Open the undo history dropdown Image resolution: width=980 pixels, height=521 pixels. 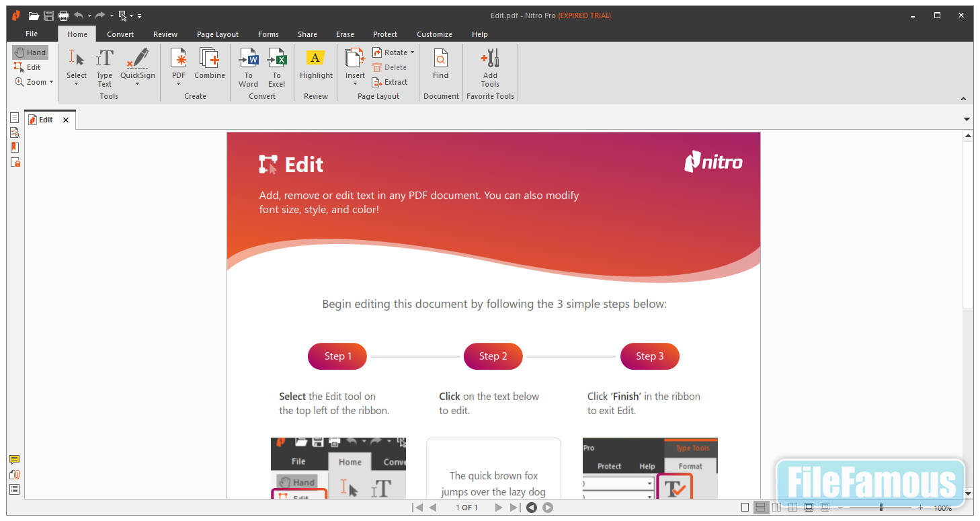[x=89, y=15]
